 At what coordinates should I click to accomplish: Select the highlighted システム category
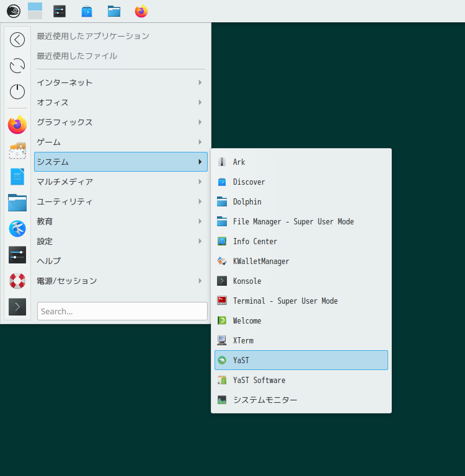click(121, 162)
